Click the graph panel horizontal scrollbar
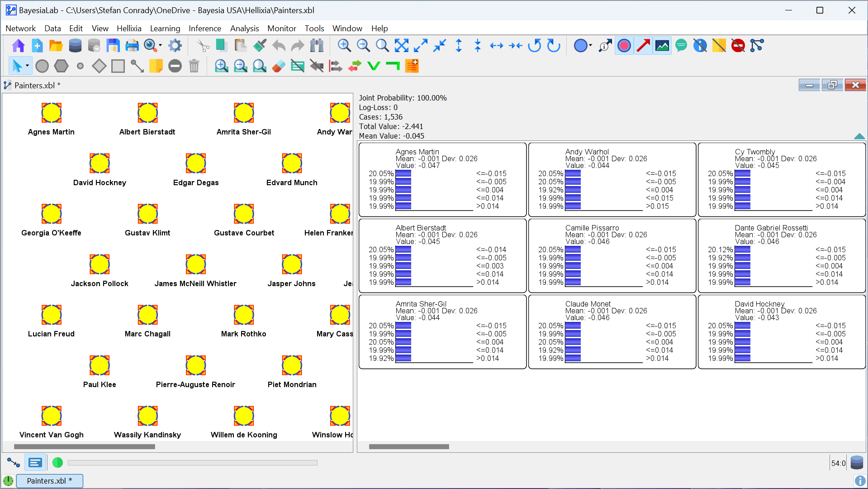This screenshot has height=489, width=868. click(85, 447)
